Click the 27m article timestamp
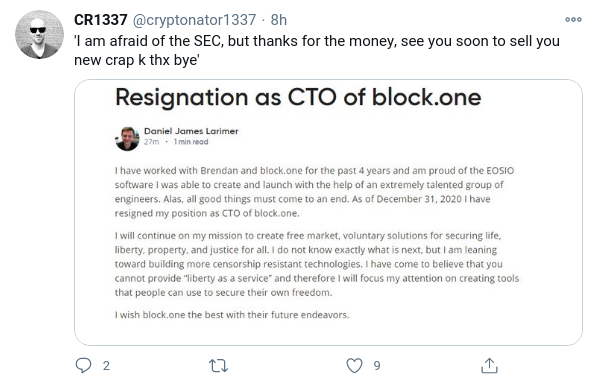 pos(151,142)
